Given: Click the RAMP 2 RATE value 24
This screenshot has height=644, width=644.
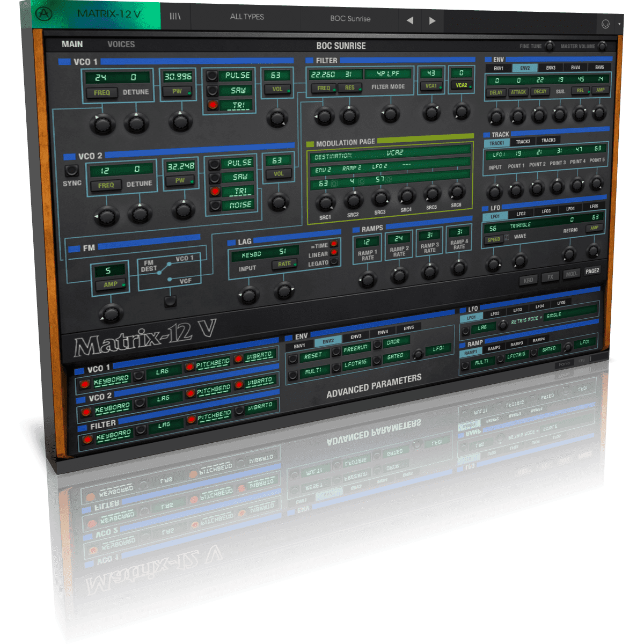Looking at the screenshot, I should [399, 238].
